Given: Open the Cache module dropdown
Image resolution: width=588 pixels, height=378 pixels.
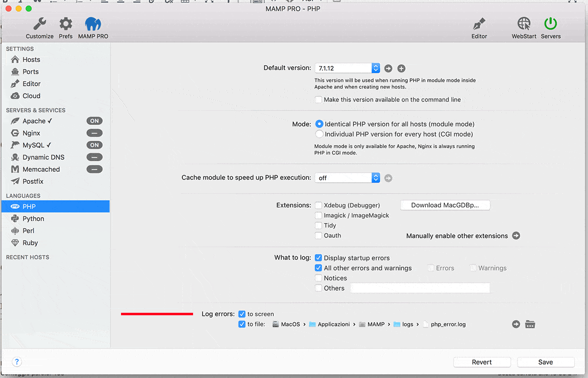Looking at the screenshot, I should [x=347, y=177].
